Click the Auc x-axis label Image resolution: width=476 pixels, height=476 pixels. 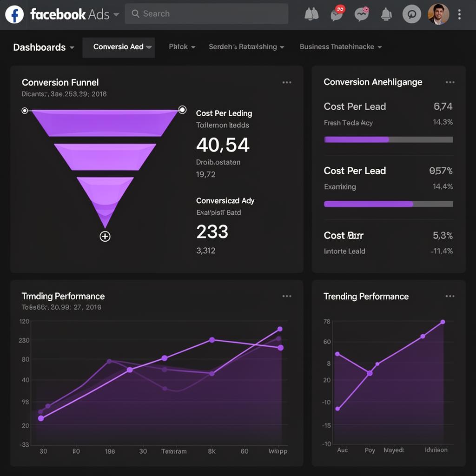342,450
